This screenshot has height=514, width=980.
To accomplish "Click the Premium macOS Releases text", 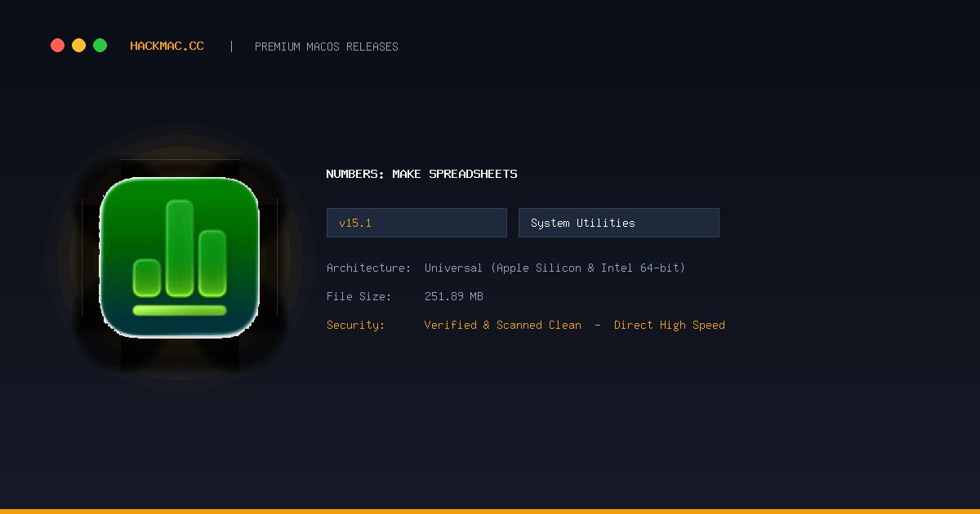I will [x=327, y=47].
